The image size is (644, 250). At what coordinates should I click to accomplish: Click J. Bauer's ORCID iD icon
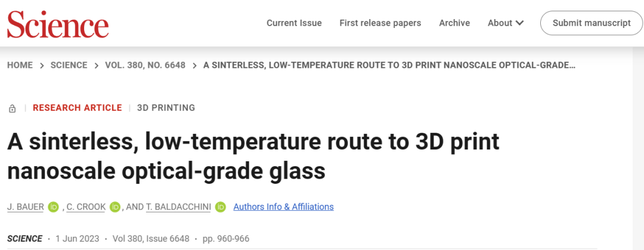coord(54,207)
